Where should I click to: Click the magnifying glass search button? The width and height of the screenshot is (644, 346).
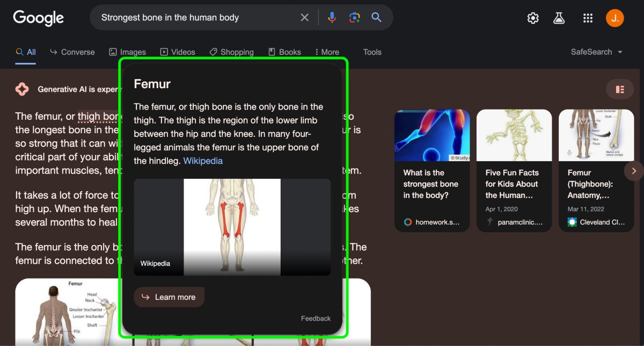(377, 17)
